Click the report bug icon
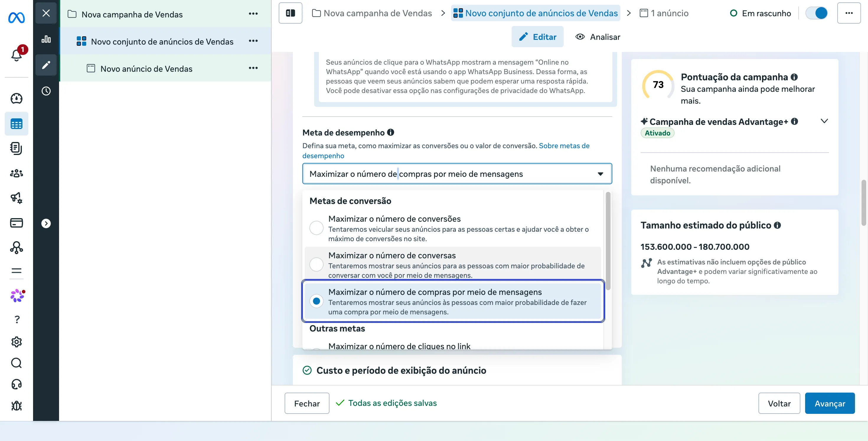Viewport: 868px width, 441px height. tap(17, 406)
